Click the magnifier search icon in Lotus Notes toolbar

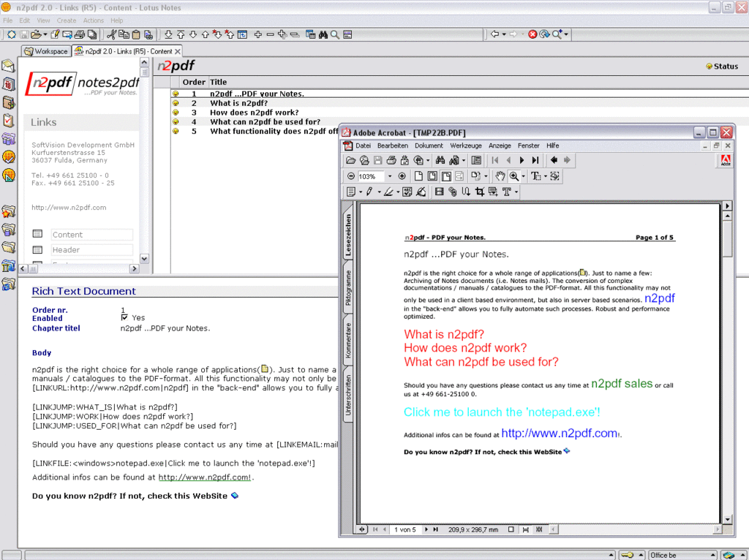pos(335,34)
